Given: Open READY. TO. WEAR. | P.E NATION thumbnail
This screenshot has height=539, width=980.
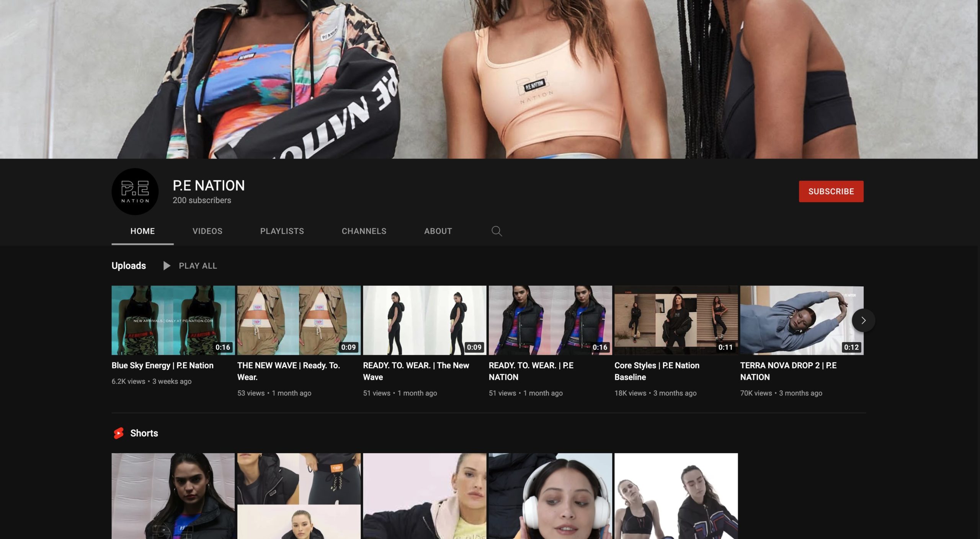Looking at the screenshot, I should click(550, 320).
